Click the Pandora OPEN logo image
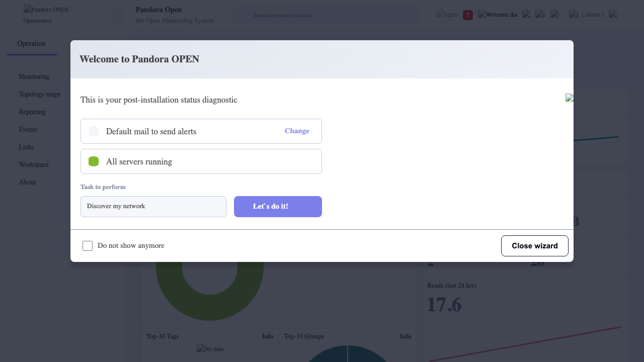Viewport: 644px width, 362px height. [46, 10]
